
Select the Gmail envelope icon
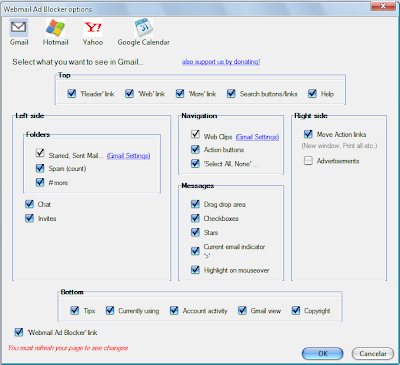point(19,27)
